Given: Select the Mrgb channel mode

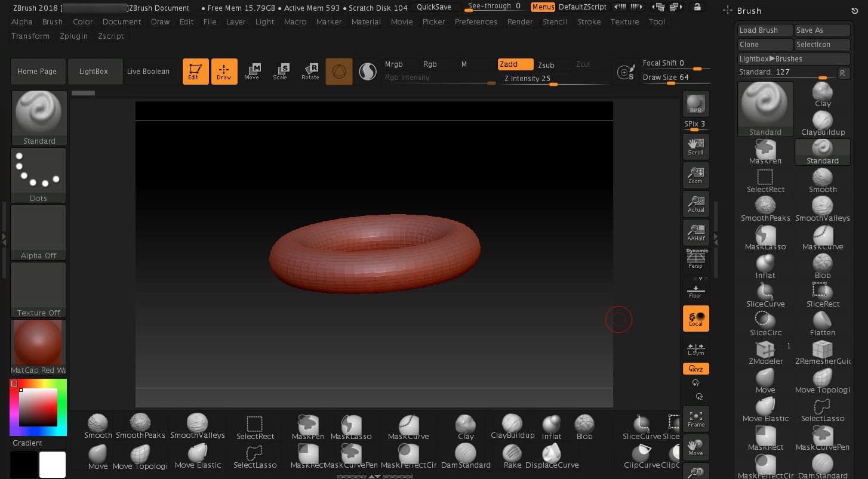Looking at the screenshot, I should coord(394,64).
